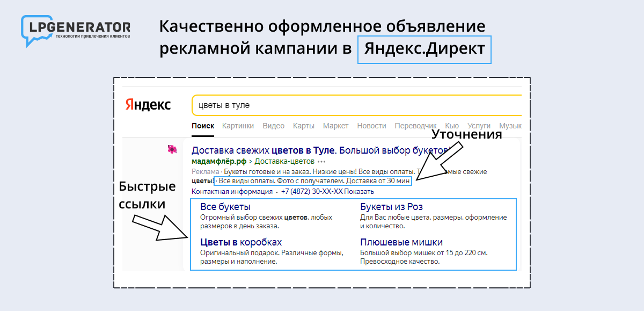Open the Карты tab

tap(304, 126)
